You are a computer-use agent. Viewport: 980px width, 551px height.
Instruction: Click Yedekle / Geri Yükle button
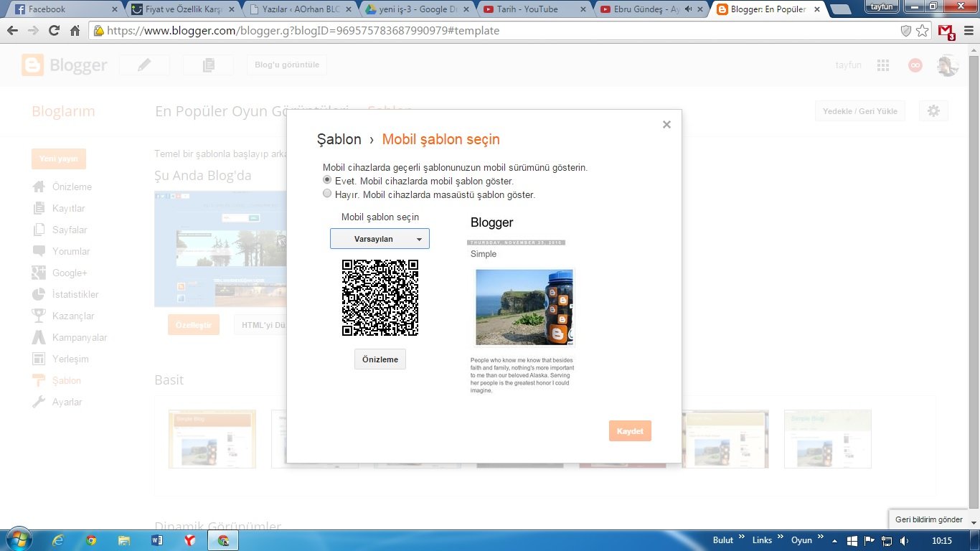pos(860,111)
